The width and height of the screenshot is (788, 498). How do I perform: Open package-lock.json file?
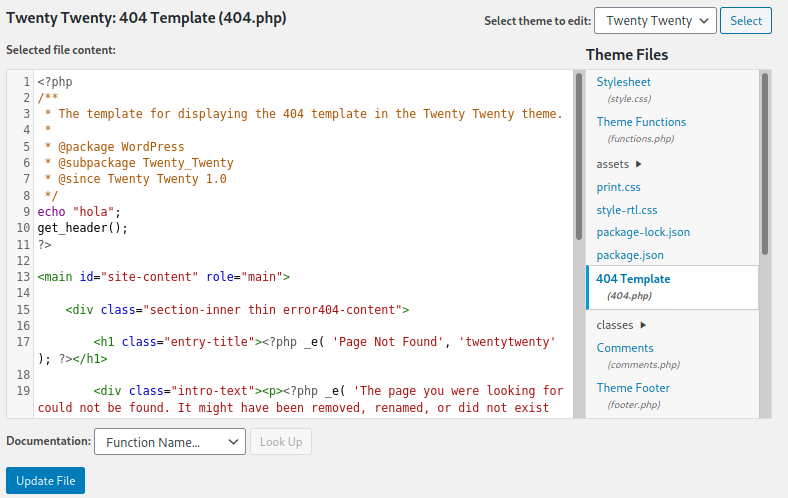point(643,232)
